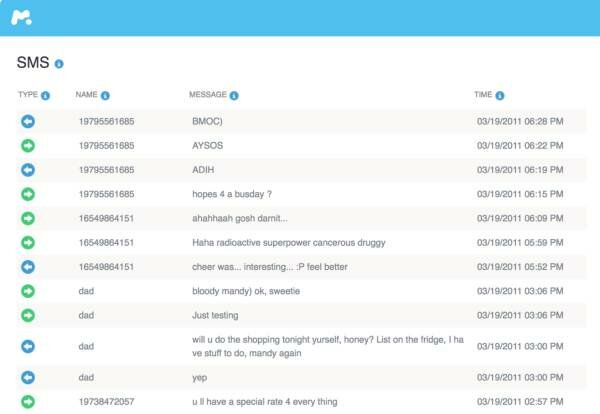The height and width of the screenshot is (414, 600).
Task: Click timestamp 03/19/2011 05:52 PM
Action: click(x=520, y=267)
